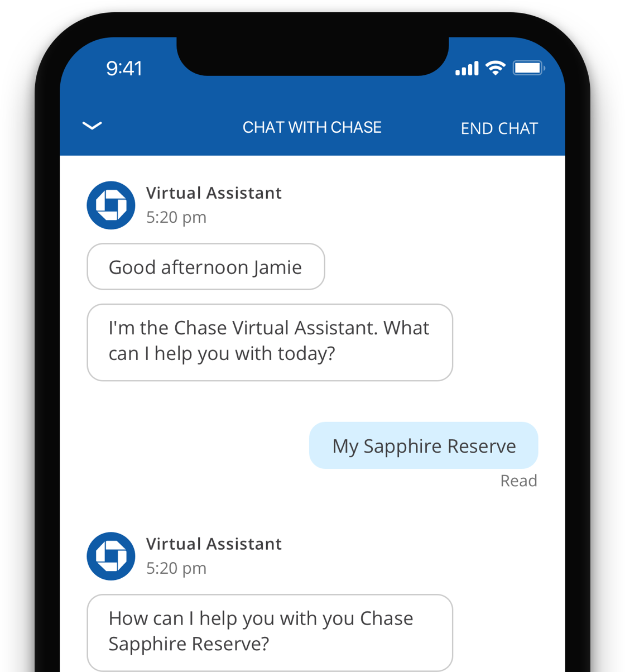Click the Chase avatar beside the Sapphire Reserve question
The image size is (625, 672).
pos(111,556)
